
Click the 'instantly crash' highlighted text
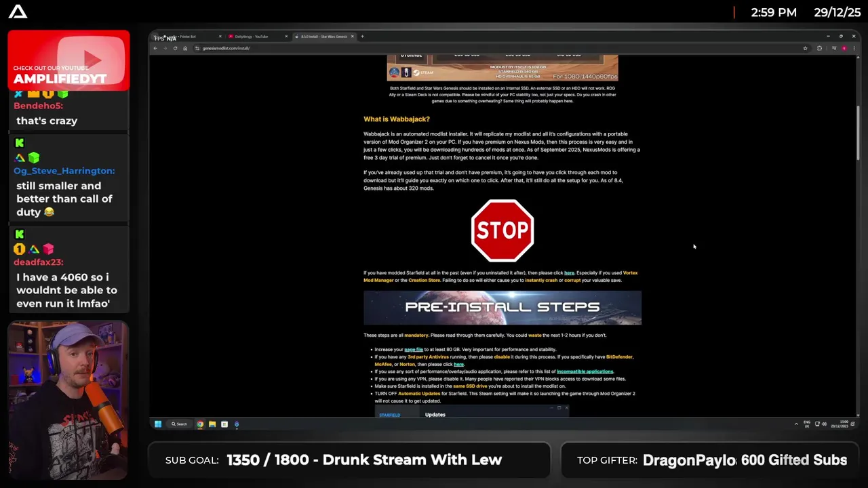coord(541,280)
